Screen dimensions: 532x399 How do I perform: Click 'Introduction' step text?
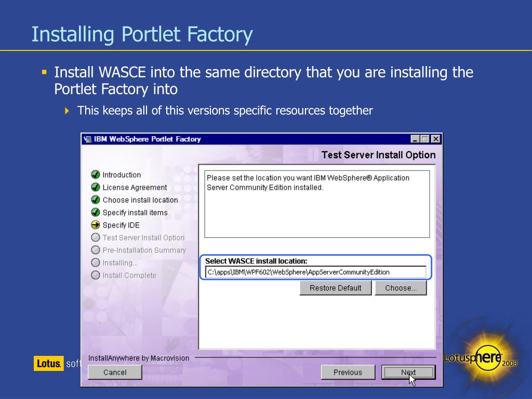point(122,175)
